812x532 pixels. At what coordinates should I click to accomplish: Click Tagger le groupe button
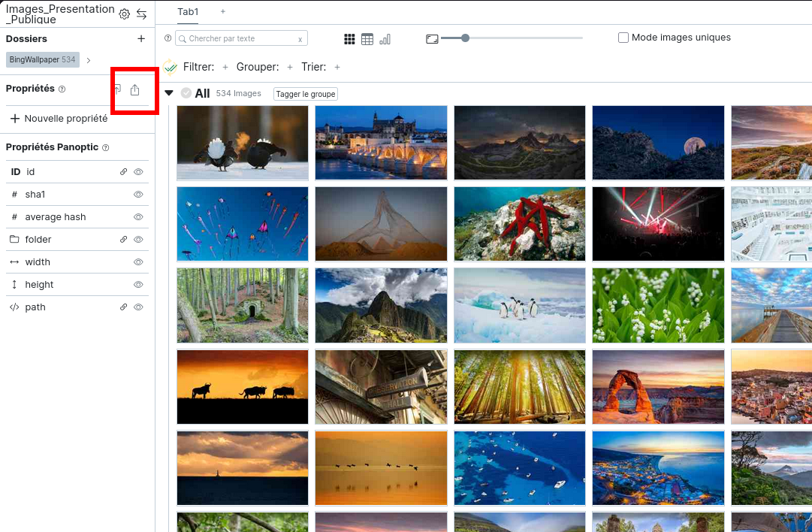(306, 94)
